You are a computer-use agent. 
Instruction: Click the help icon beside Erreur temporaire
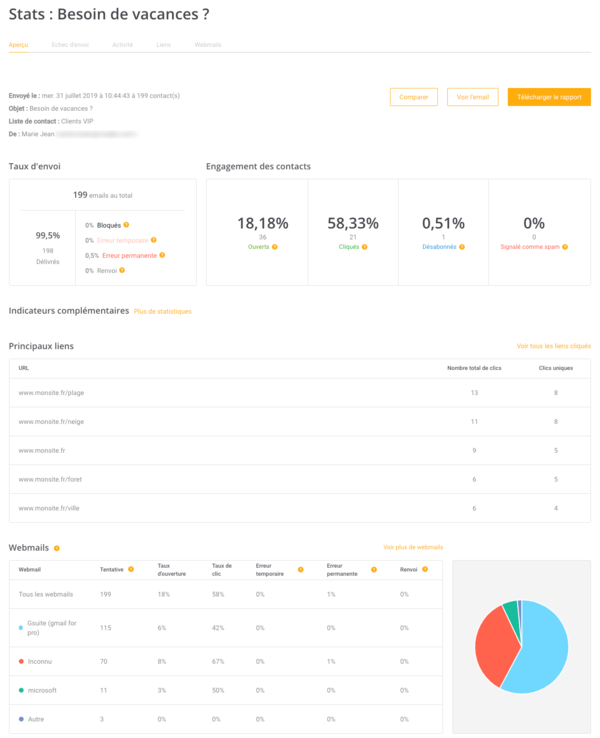pyautogui.click(x=155, y=240)
